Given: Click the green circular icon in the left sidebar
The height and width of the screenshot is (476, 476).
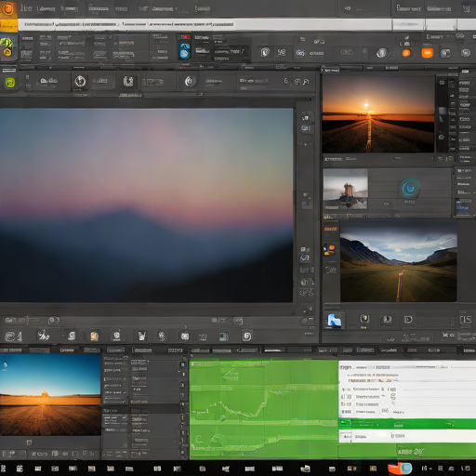Looking at the screenshot, I should pyautogui.click(x=10, y=83).
